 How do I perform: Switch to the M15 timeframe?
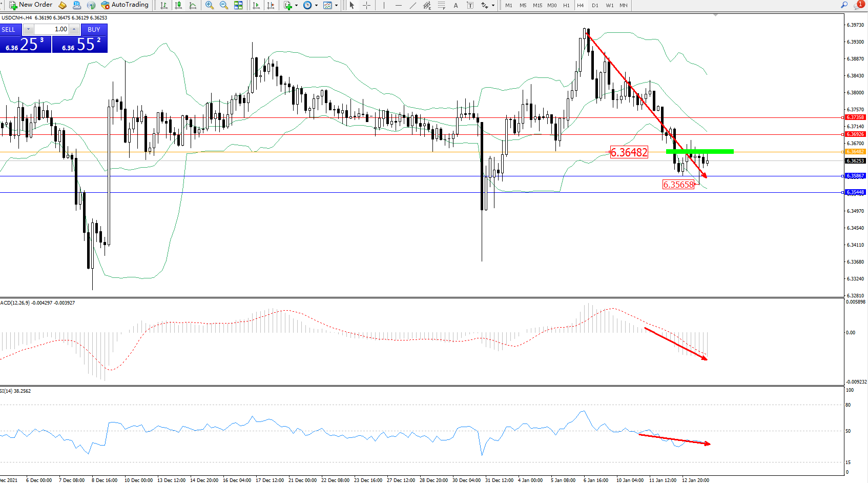point(537,5)
